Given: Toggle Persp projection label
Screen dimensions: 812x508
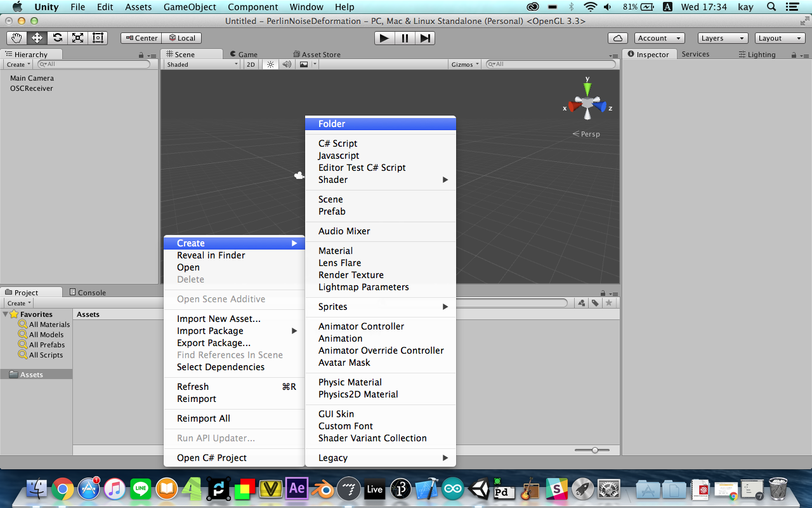Looking at the screenshot, I should pos(586,134).
